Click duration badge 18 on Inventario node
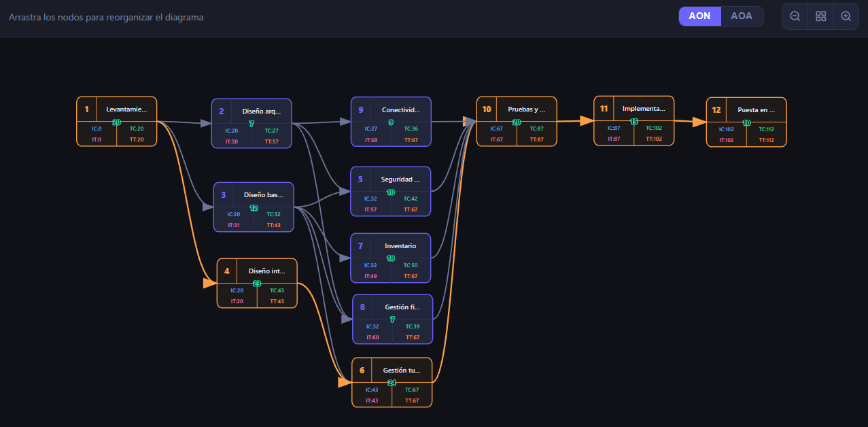 coord(391,258)
